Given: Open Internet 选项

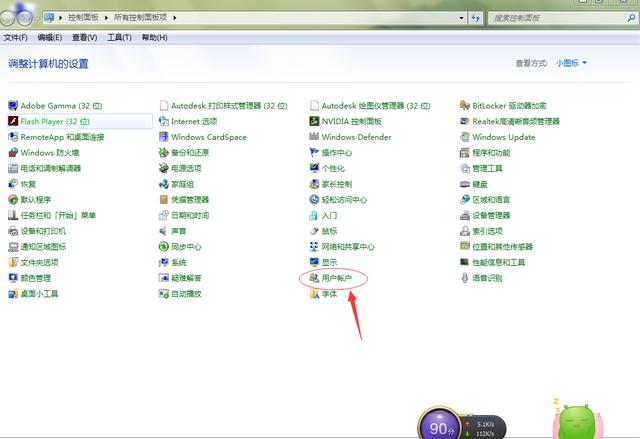Looking at the screenshot, I should point(188,121).
